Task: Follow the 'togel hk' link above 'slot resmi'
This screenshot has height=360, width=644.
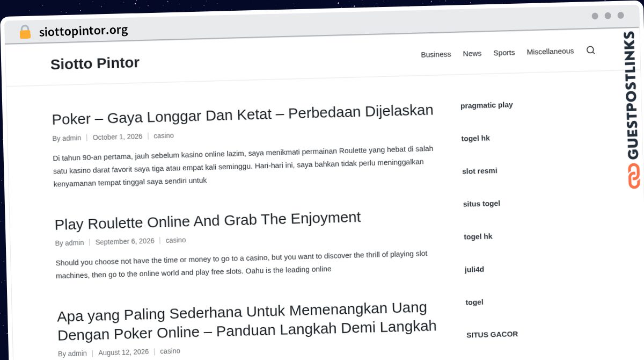Action: coord(475,138)
